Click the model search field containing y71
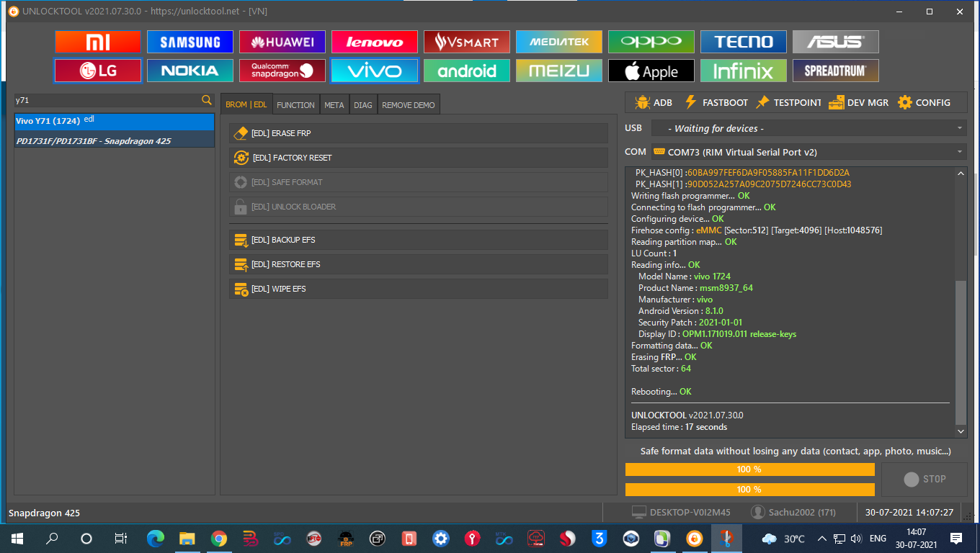 (107, 100)
